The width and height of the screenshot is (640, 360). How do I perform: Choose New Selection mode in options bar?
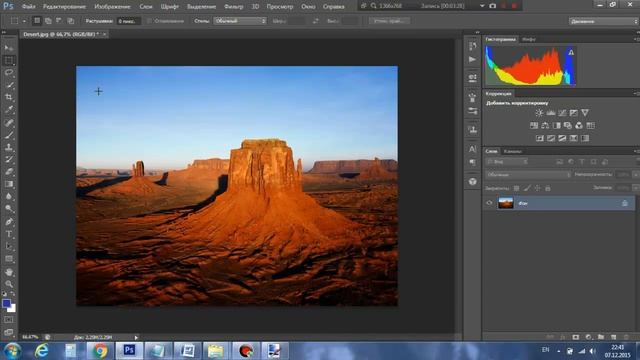click(37, 20)
